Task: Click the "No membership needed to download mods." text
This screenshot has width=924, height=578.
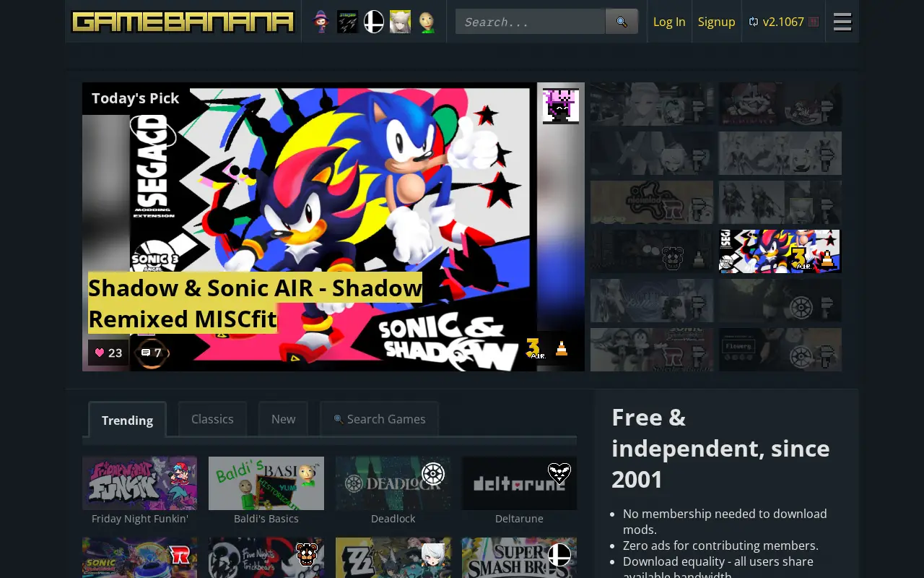Action: coord(725,522)
